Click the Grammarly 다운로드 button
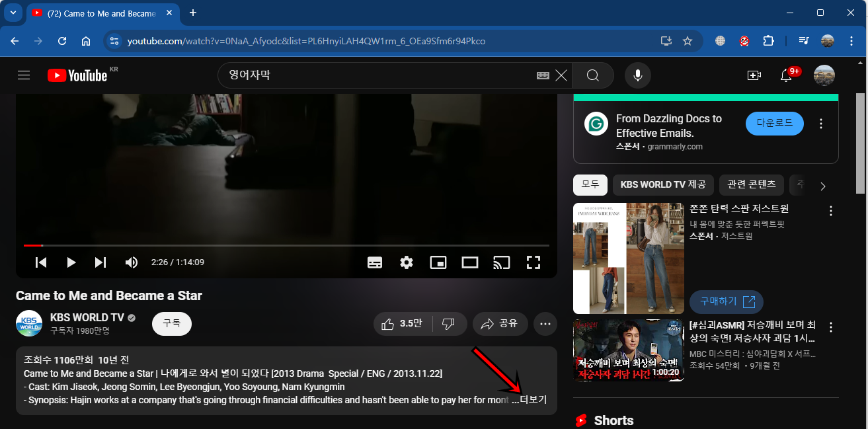The height and width of the screenshot is (429, 868). click(775, 124)
